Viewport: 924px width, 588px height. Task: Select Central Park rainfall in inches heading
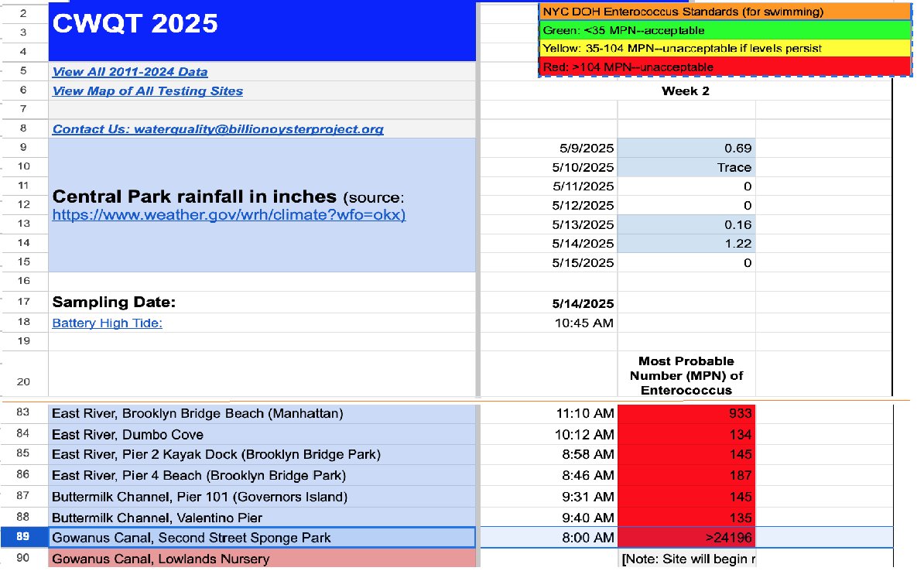[x=262, y=205]
